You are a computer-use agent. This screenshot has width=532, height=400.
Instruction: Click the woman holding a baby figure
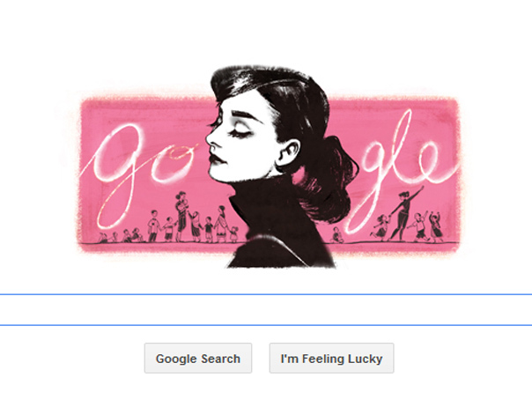click(181, 216)
